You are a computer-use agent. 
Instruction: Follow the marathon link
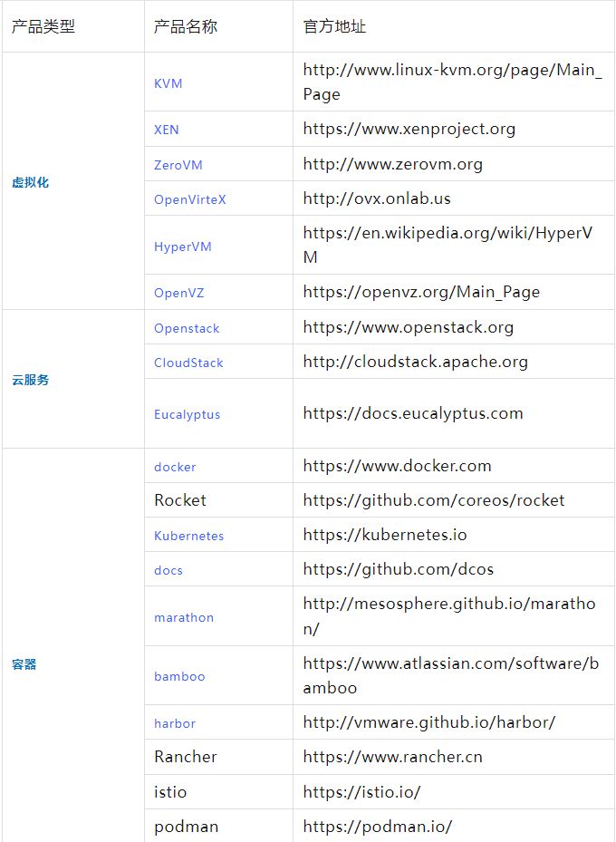coord(184,617)
